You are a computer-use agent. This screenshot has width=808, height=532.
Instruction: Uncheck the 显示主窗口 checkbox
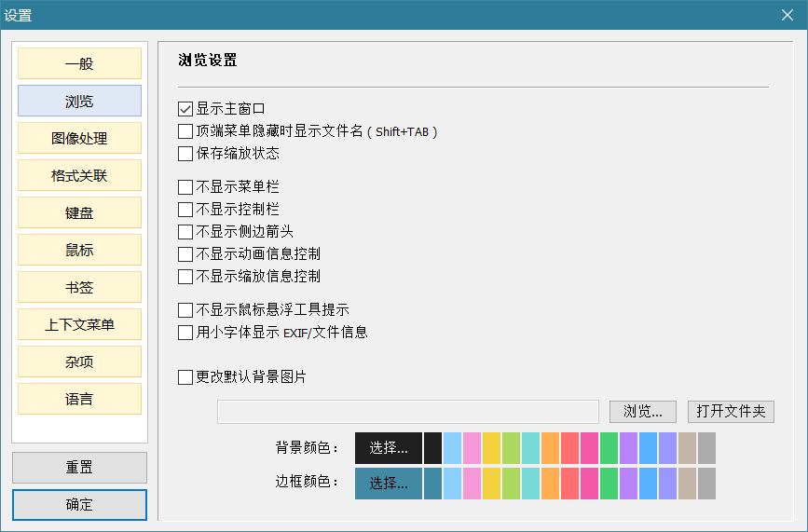(x=185, y=109)
